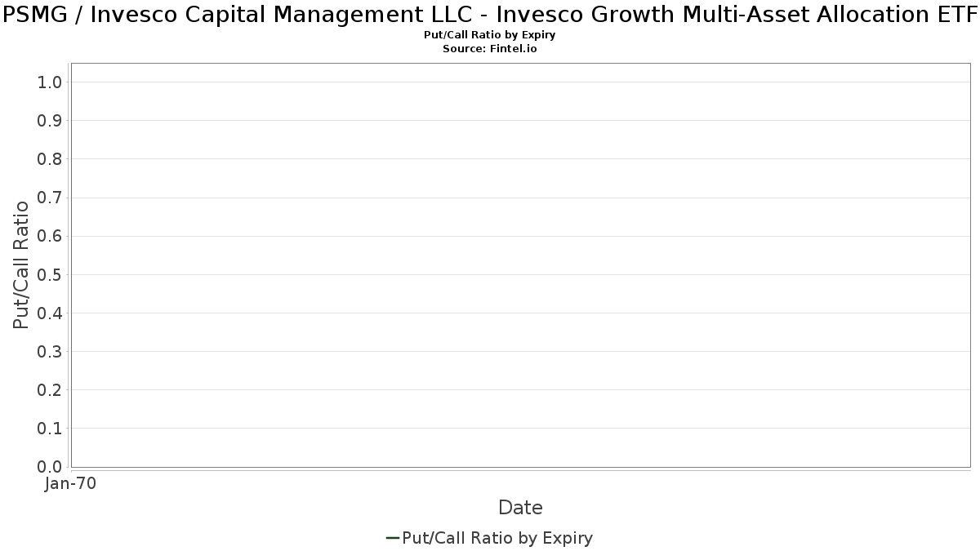
Task: Click the 'Jan-70' x-axis label
Action: [x=71, y=483]
